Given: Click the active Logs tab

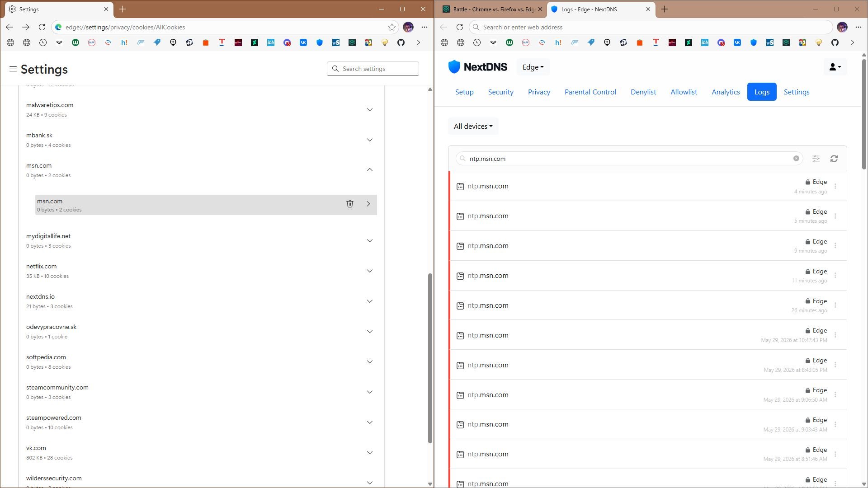Looking at the screenshot, I should (762, 92).
